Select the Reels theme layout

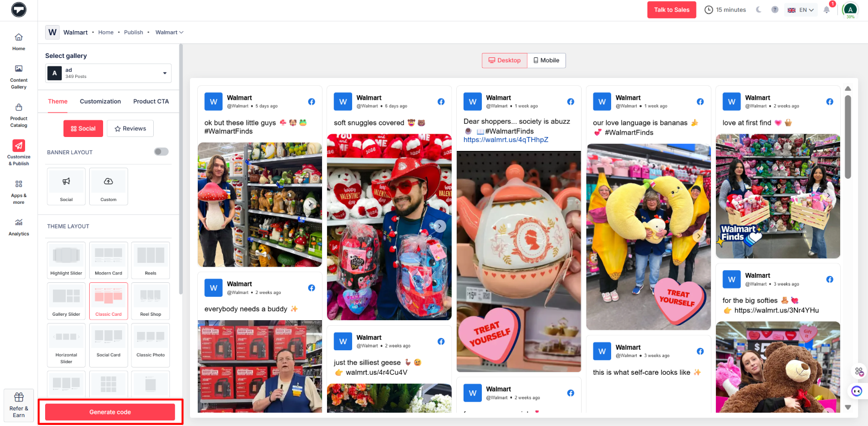150,260
